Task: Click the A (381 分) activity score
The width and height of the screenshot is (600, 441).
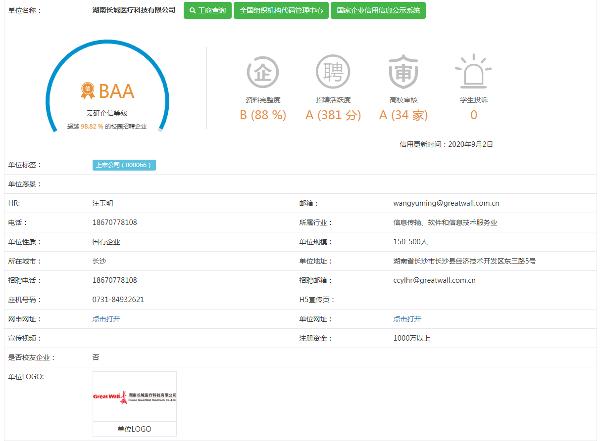Action: (329, 115)
